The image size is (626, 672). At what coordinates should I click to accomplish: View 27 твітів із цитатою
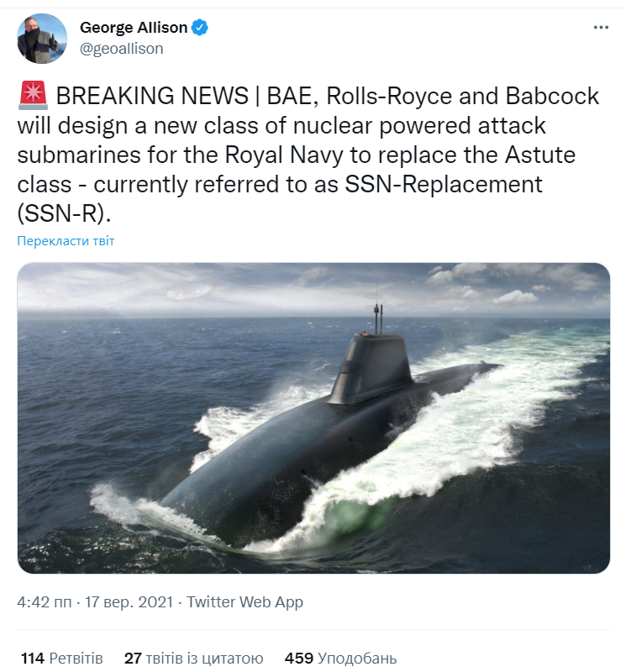[194, 658]
